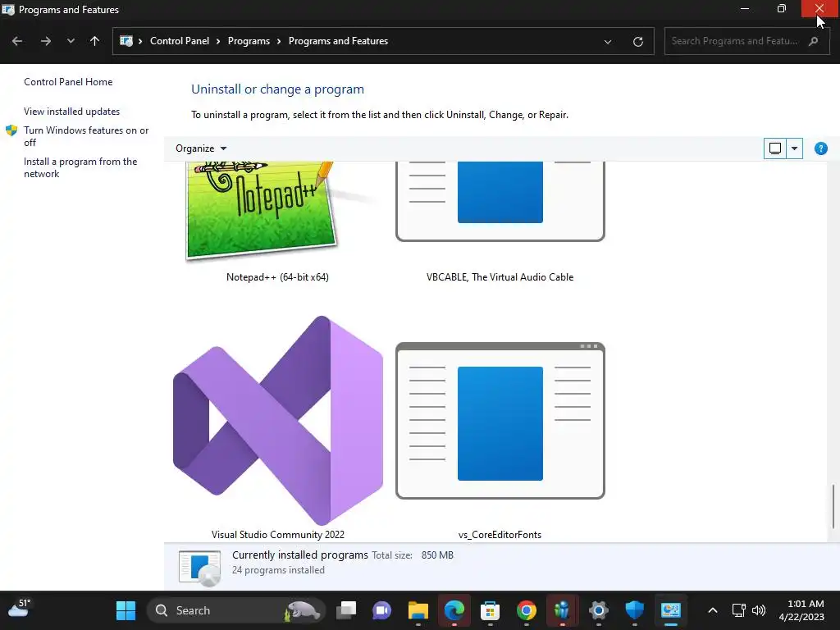Open the clock and date flyout
840x630 pixels.
pos(801,610)
